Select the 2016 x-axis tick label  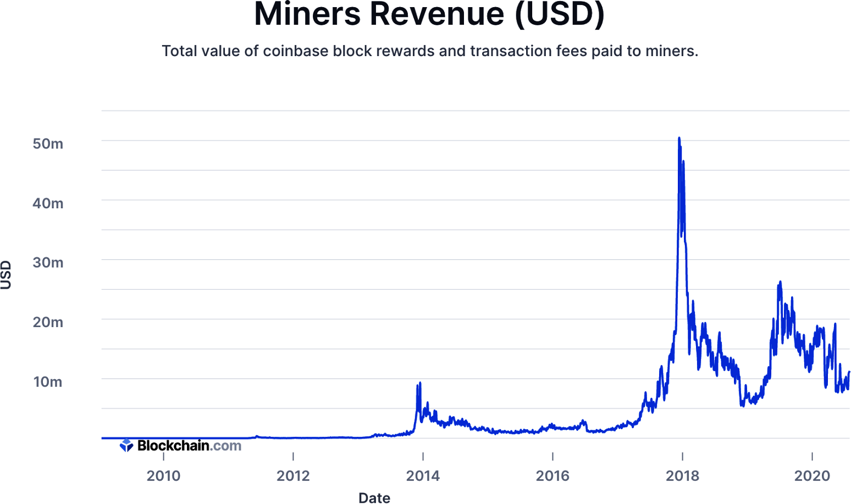[552, 475]
